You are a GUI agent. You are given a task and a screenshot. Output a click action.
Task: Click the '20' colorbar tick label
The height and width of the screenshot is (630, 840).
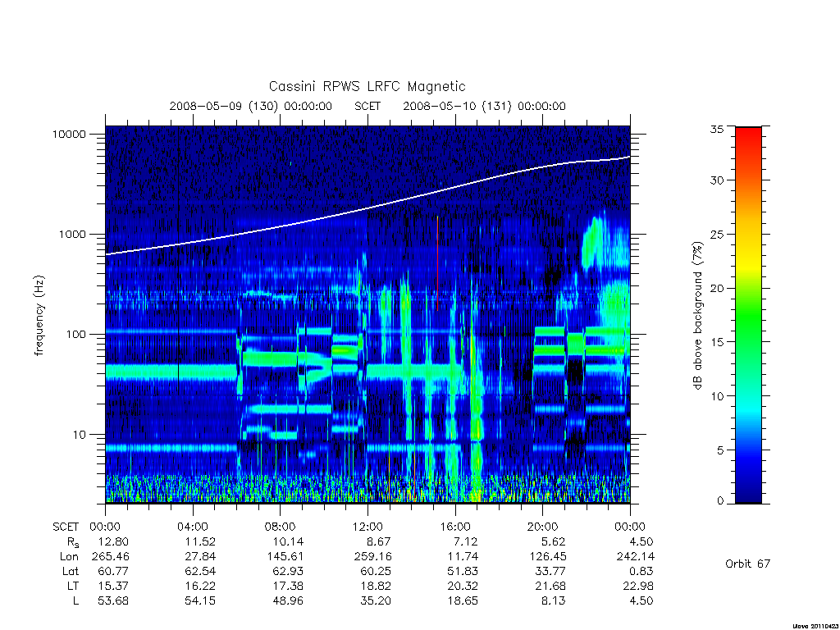click(716, 288)
